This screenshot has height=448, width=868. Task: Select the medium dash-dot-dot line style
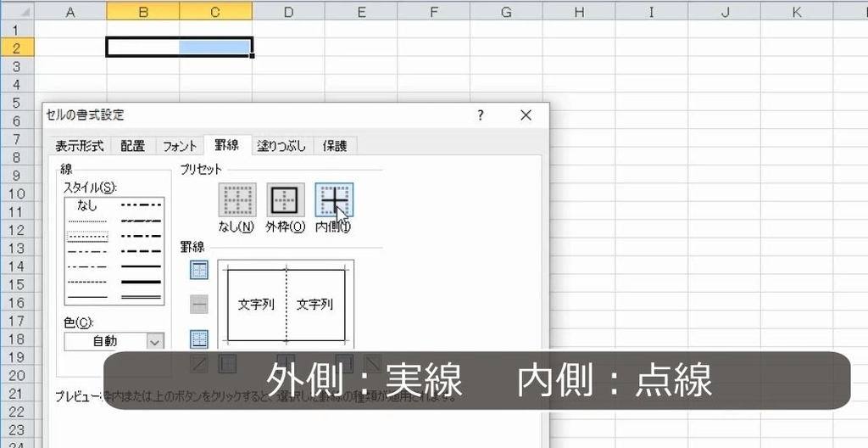tap(142, 205)
